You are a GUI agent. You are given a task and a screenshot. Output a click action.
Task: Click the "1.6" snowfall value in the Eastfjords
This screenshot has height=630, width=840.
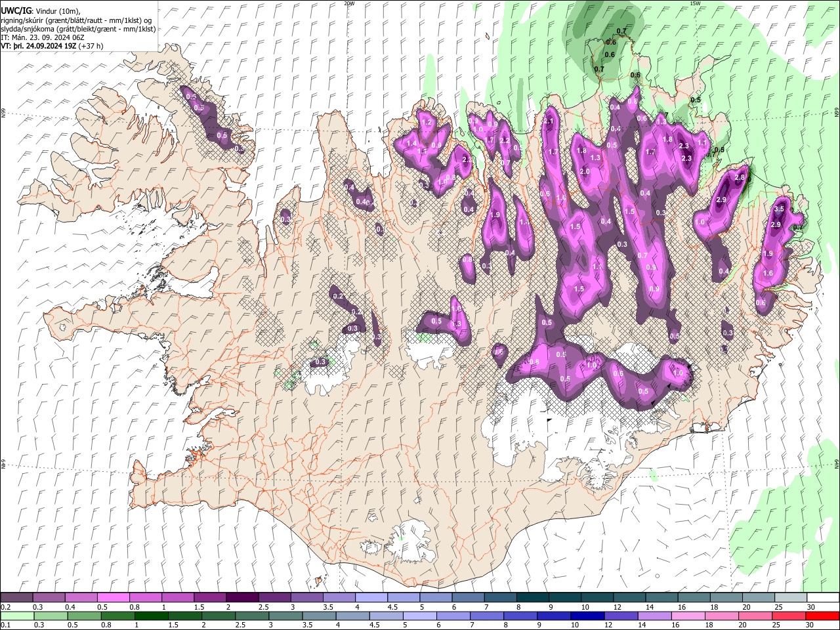(768, 274)
